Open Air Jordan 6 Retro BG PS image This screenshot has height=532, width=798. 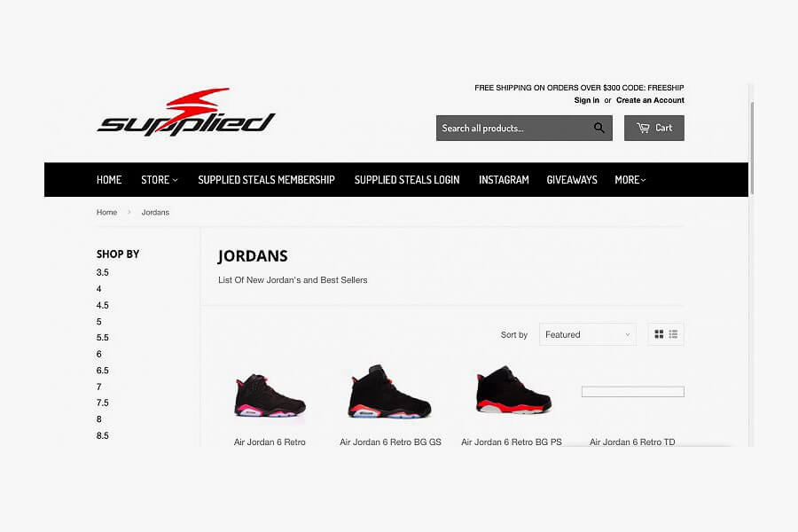point(513,390)
